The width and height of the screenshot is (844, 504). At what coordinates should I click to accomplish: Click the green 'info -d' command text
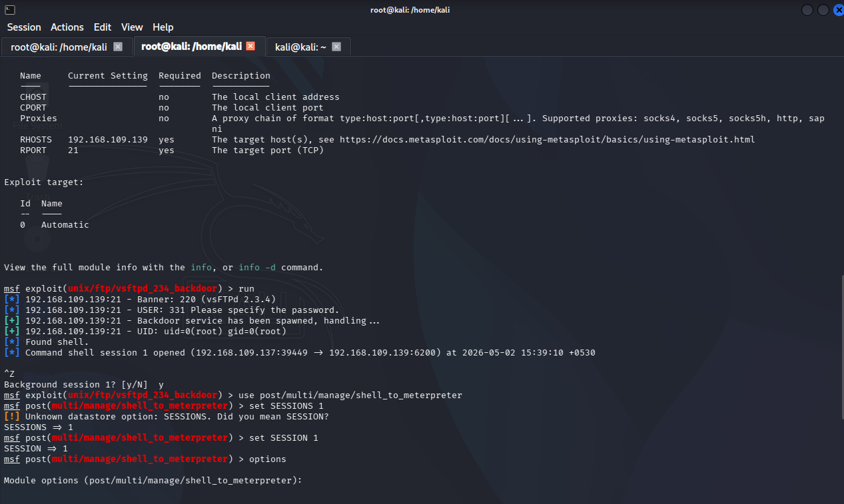tap(257, 268)
